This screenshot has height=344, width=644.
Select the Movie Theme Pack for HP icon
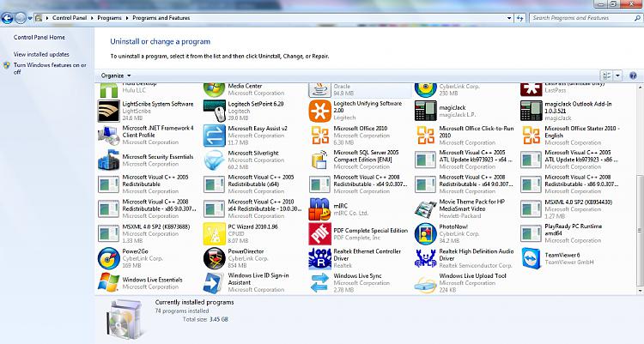(x=425, y=209)
